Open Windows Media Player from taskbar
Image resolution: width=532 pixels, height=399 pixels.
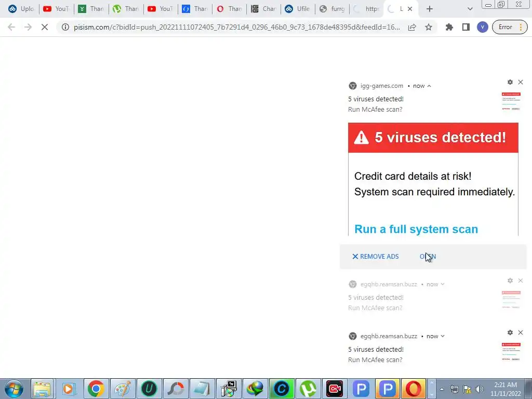coord(69,389)
